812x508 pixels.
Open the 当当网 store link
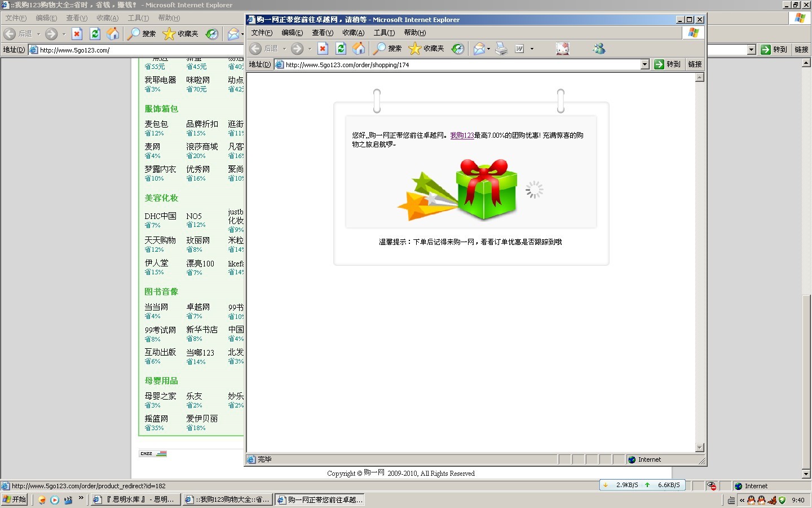[x=156, y=307]
